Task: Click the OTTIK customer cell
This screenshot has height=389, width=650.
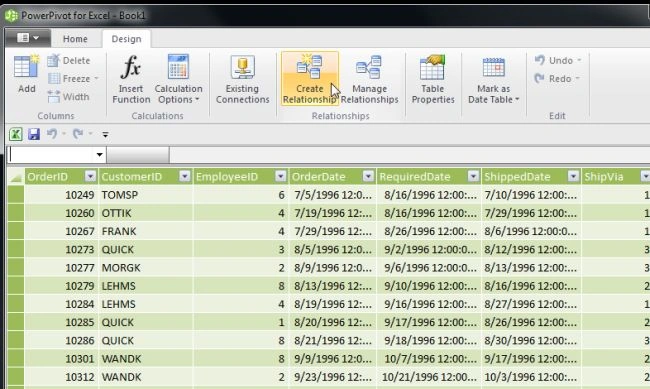Action: click(146, 213)
